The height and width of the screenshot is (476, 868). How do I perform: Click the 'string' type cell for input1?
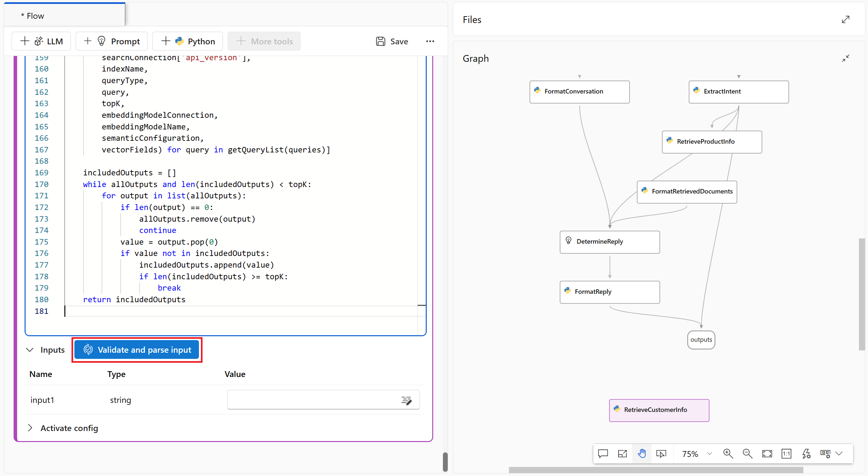pyautogui.click(x=120, y=400)
